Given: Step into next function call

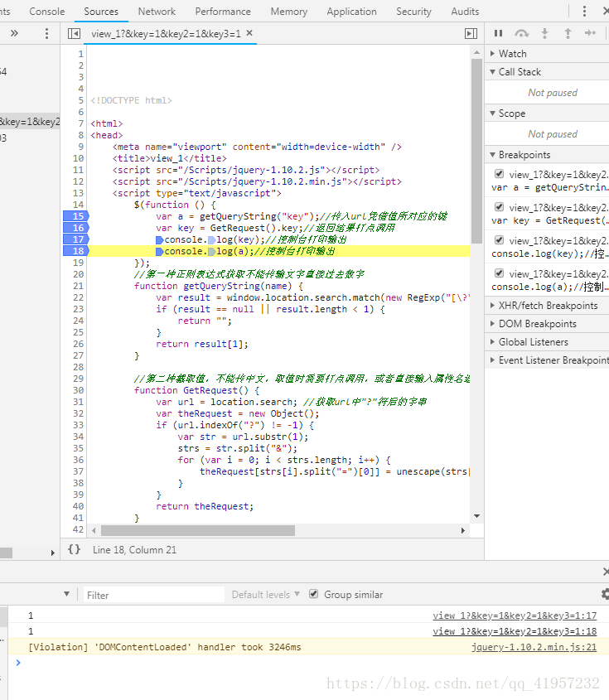Looking at the screenshot, I should click(544, 33).
